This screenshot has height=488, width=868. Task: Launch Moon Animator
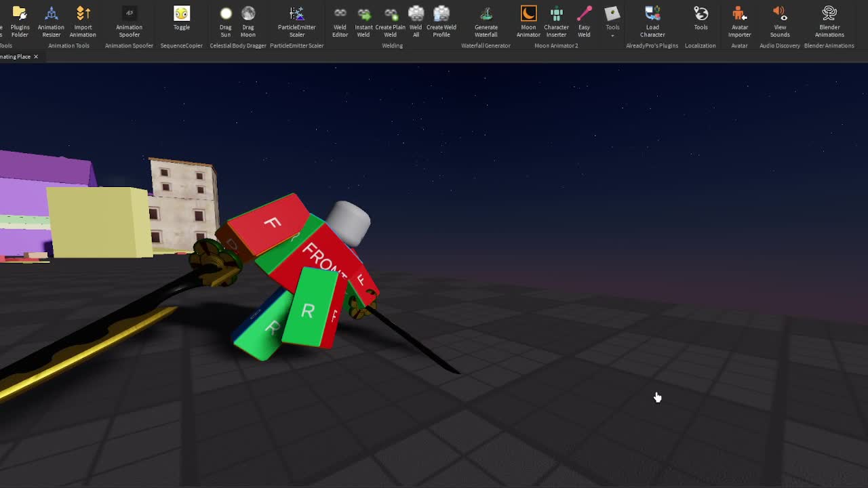tap(528, 21)
